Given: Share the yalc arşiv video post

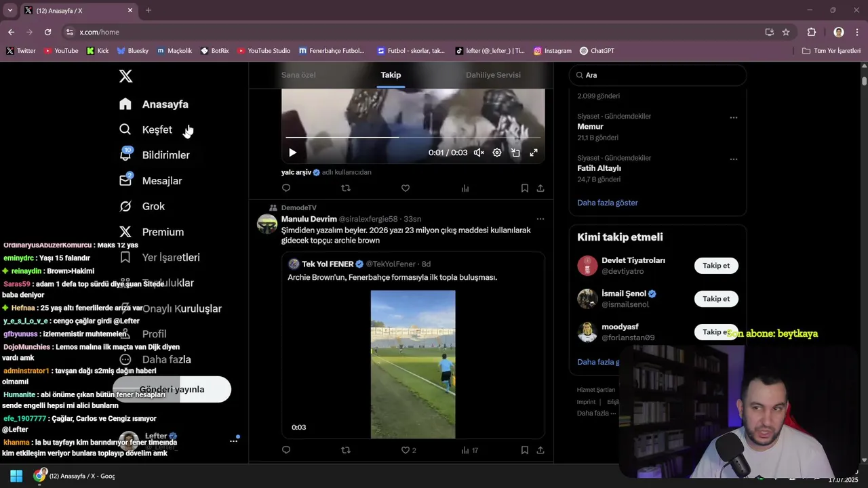Looking at the screenshot, I should click(540, 188).
